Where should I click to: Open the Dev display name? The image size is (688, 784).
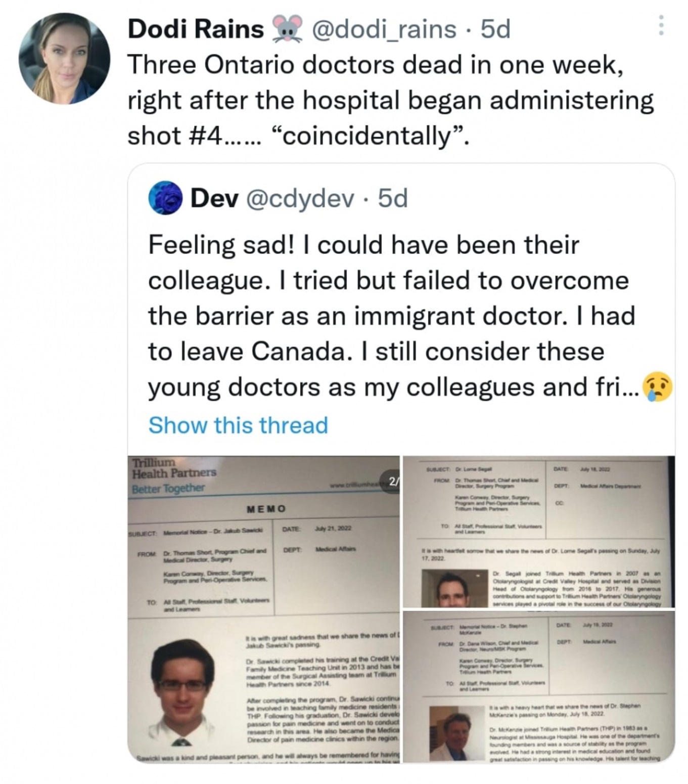(x=214, y=199)
